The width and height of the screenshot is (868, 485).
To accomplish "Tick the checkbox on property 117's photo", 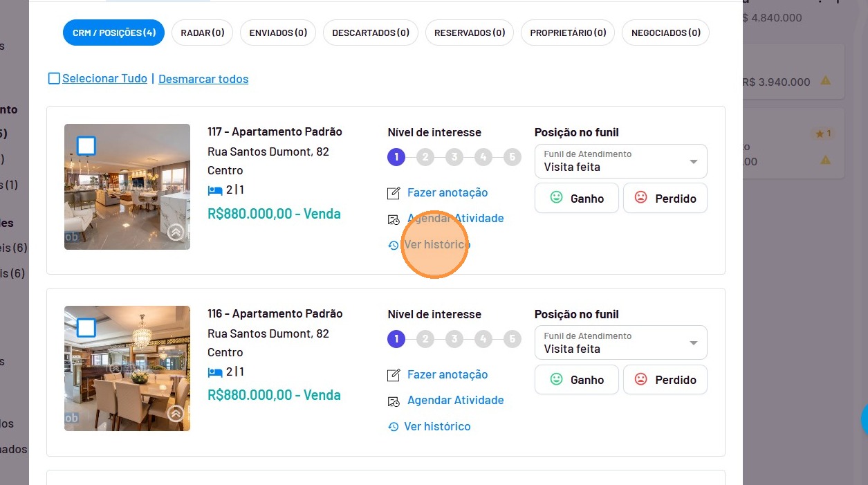I will [x=86, y=146].
